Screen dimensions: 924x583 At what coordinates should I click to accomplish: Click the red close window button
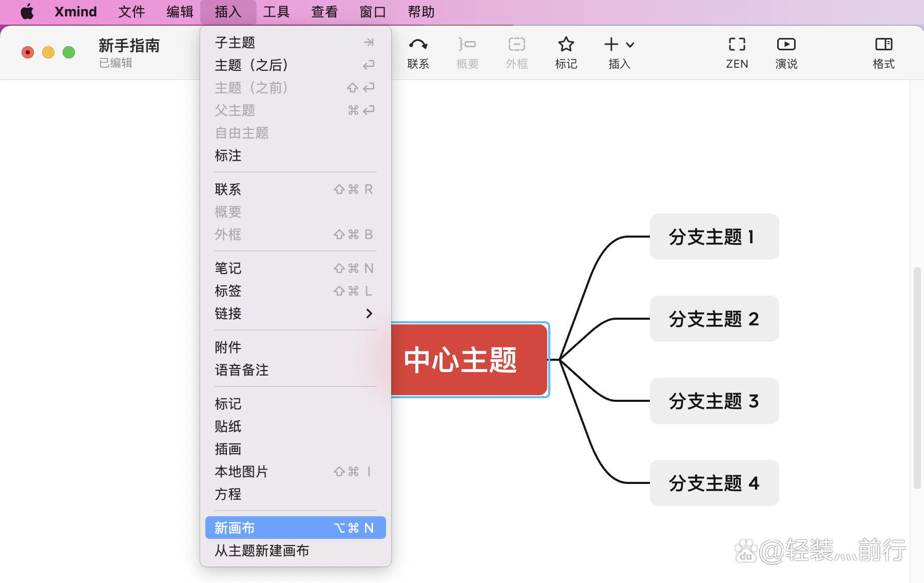pyautogui.click(x=28, y=52)
